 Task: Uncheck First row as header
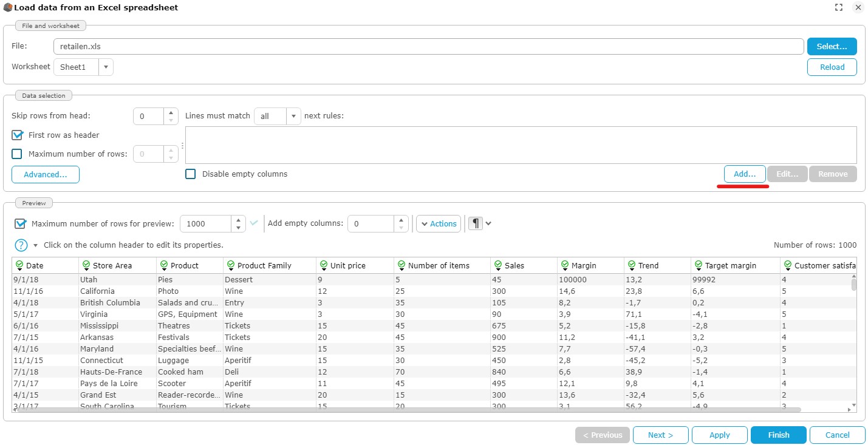coord(17,135)
